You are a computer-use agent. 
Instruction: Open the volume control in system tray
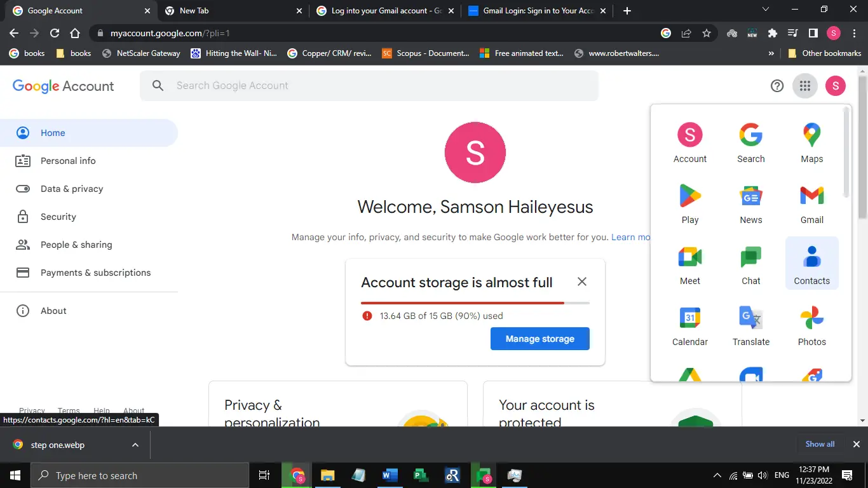763,475
